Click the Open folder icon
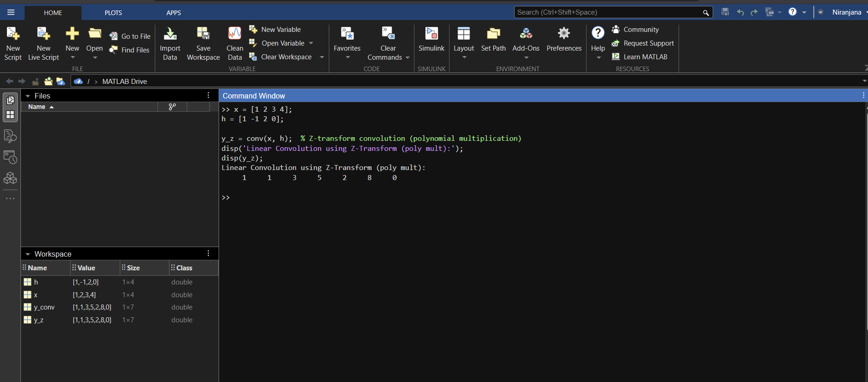Viewport: 868px width, 382px height. (x=95, y=33)
